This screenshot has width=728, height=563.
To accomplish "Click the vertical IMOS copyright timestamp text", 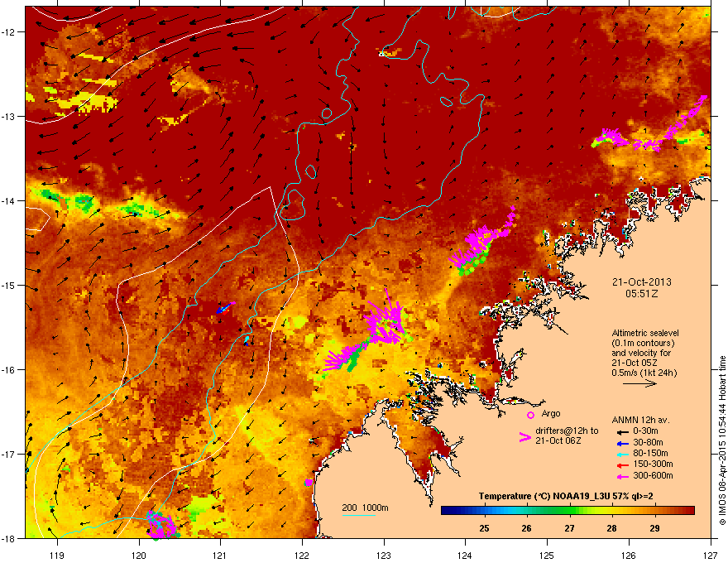I will tap(722, 440).
